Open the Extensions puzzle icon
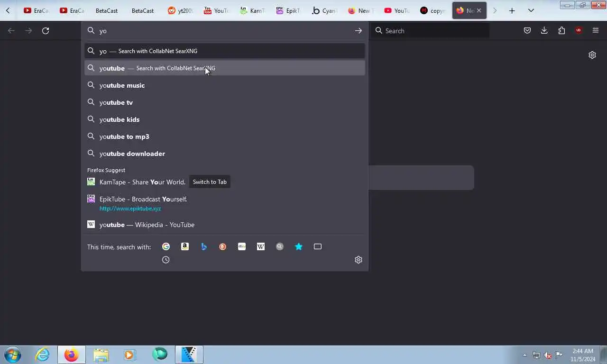Viewport: 607px width, 364px height. 561,31
